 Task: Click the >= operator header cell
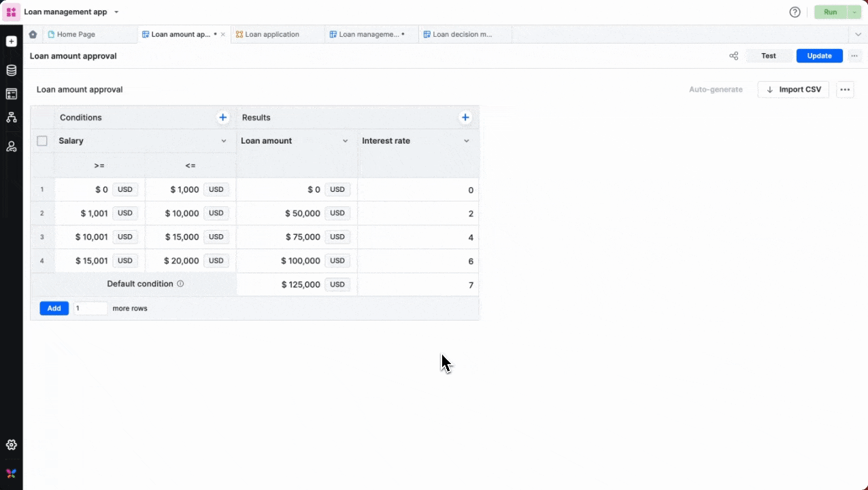coord(99,165)
